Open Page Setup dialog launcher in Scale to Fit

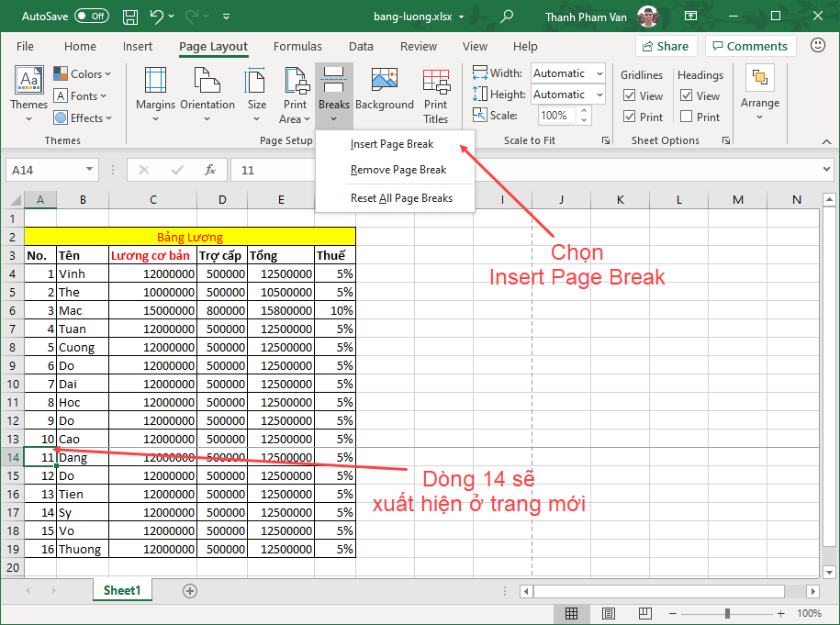point(605,140)
